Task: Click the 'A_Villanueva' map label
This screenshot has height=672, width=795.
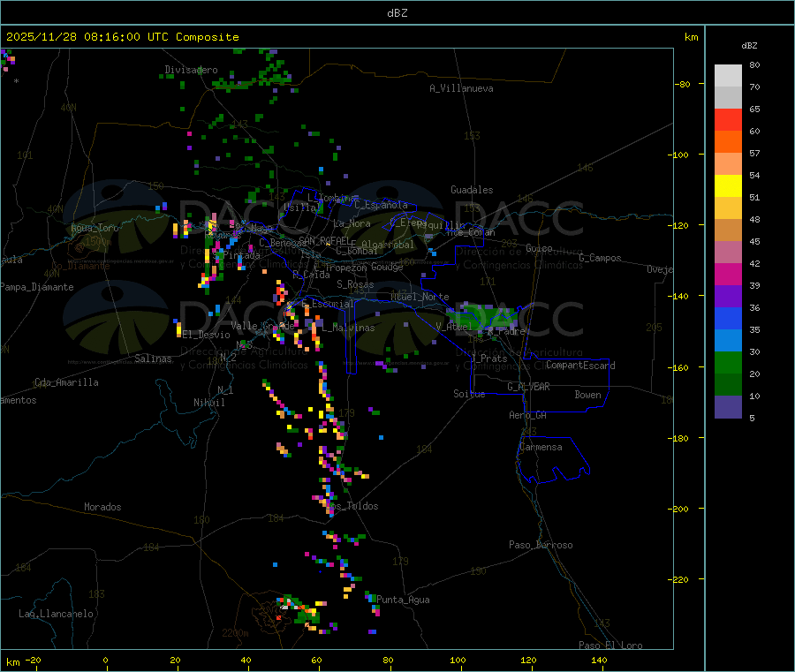Action: click(x=461, y=88)
